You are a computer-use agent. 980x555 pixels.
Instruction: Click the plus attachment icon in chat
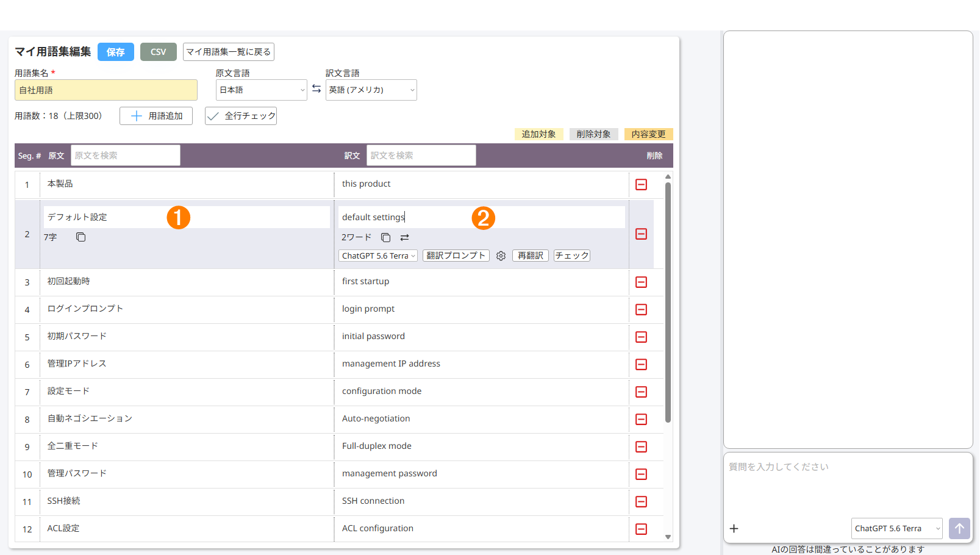point(734,528)
